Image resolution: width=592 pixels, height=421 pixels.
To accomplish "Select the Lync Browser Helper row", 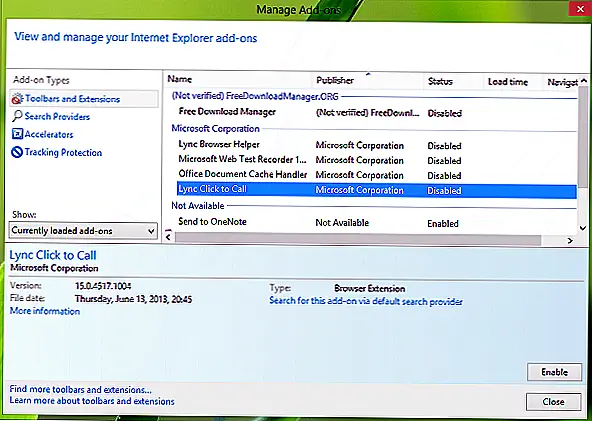I will click(376, 145).
